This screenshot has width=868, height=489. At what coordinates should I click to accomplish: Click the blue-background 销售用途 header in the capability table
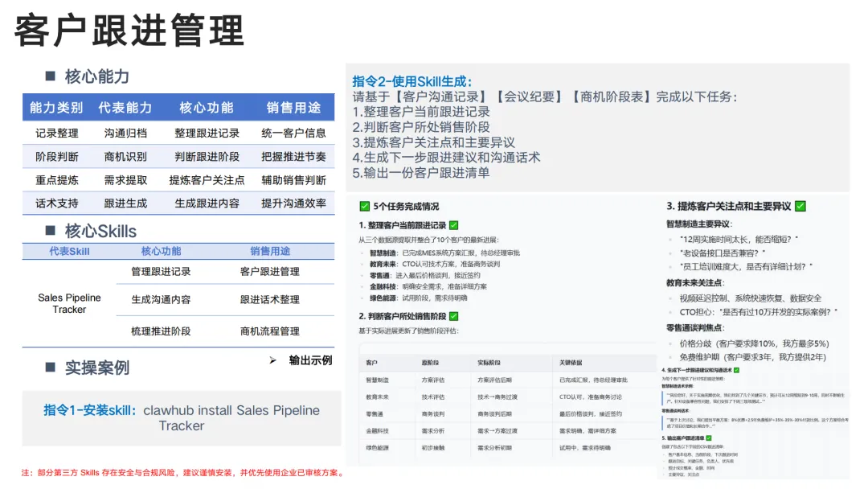(x=293, y=108)
